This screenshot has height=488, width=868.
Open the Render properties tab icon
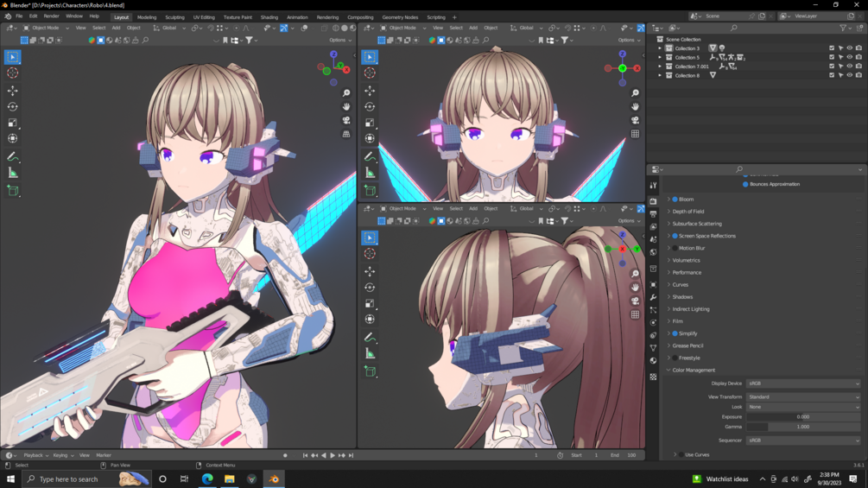pyautogui.click(x=653, y=201)
